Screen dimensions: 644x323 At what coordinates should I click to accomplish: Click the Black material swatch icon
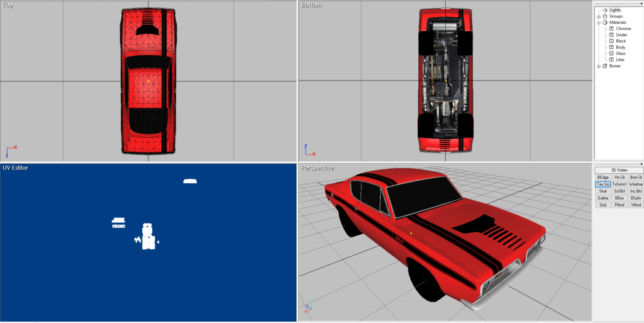click(x=611, y=41)
